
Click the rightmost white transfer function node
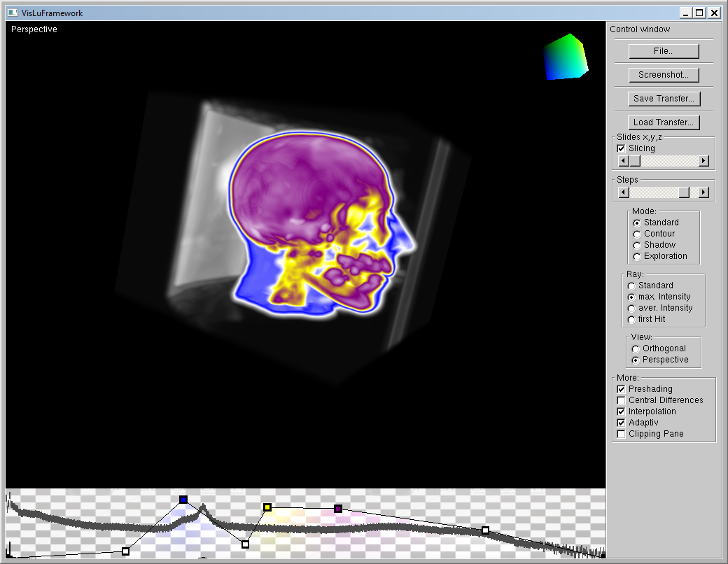(x=486, y=530)
